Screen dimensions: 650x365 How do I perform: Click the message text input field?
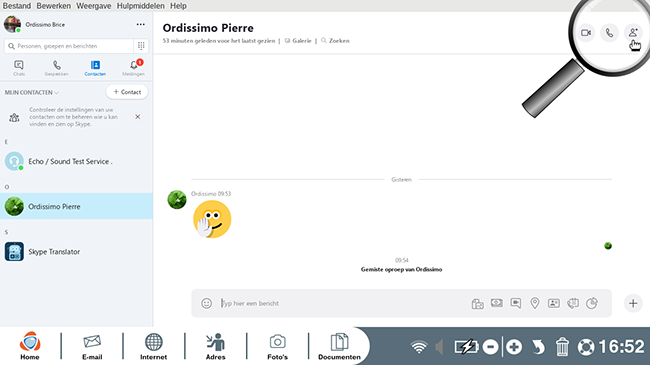coord(343,303)
